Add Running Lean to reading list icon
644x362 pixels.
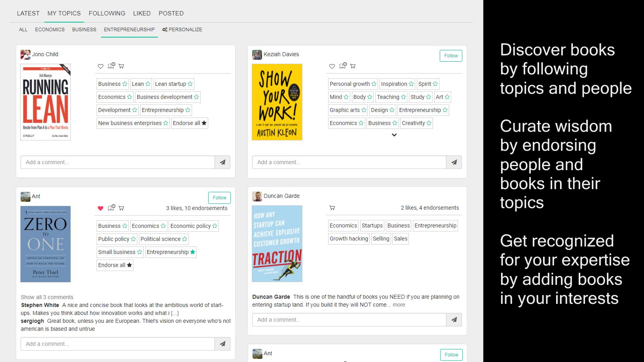[x=111, y=66]
